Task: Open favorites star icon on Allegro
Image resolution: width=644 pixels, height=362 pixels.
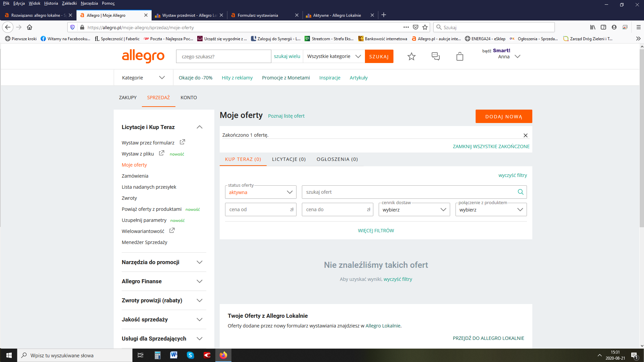Action: click(x=411, y=56)
